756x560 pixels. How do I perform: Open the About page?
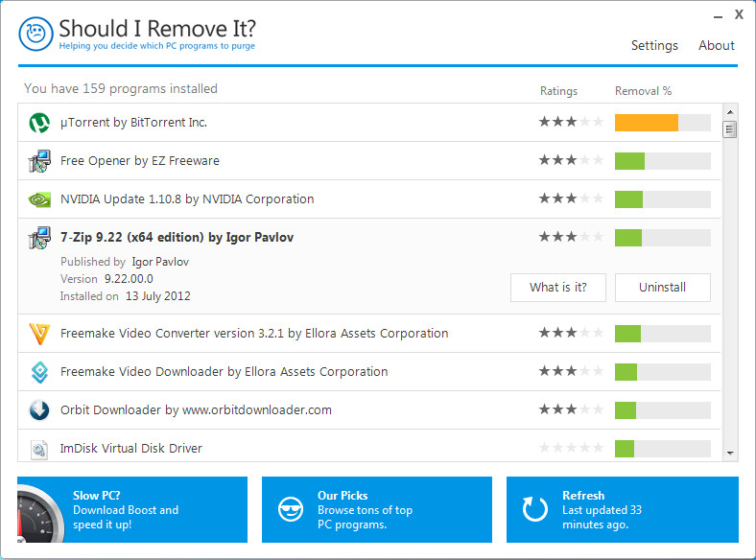[x=717, y=45]
